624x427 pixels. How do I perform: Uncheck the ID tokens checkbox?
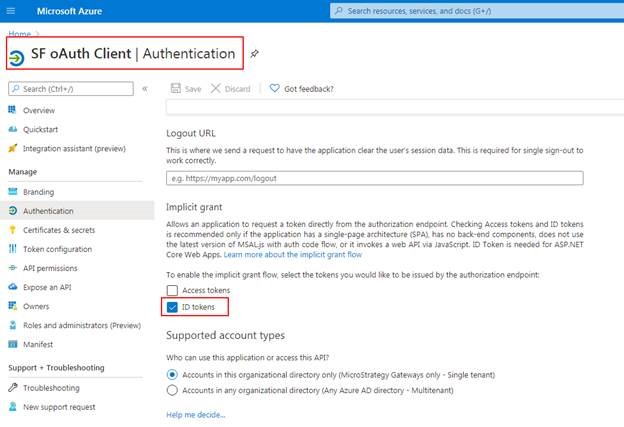coord(173,307)
